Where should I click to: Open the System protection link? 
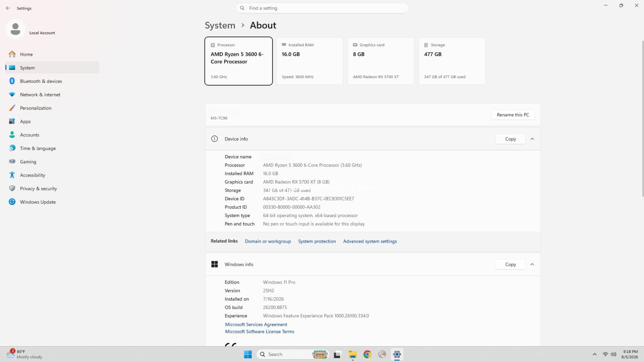point(317,241)
